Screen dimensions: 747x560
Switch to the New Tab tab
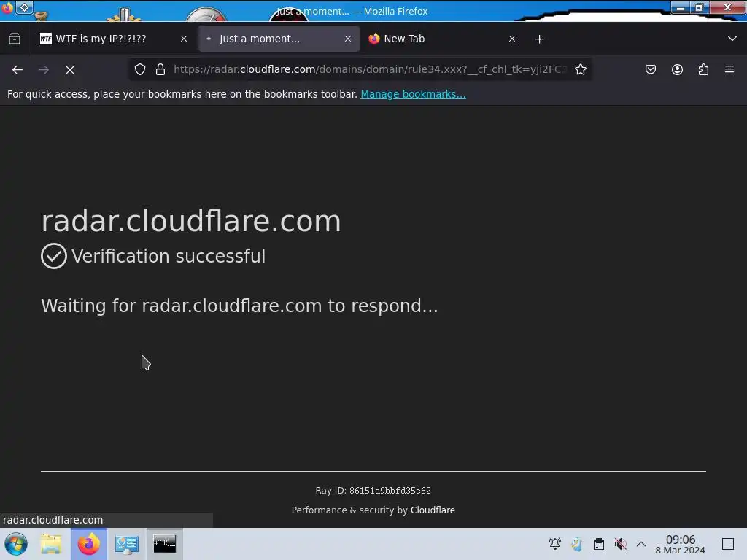tap(442, 39)
